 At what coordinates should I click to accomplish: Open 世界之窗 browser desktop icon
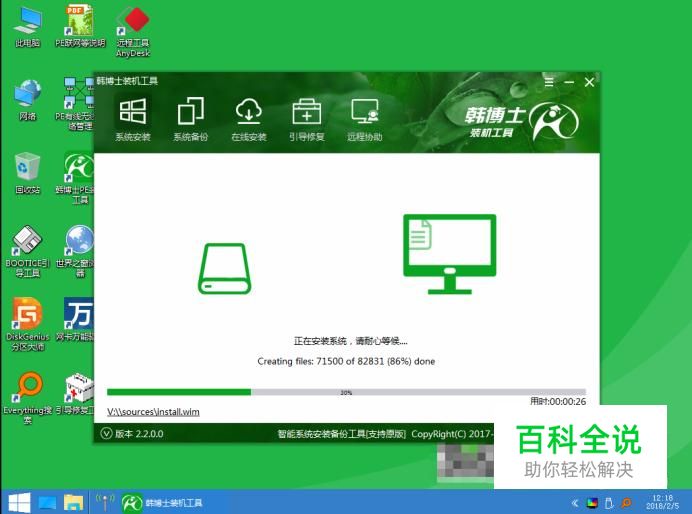click(79, 251)
